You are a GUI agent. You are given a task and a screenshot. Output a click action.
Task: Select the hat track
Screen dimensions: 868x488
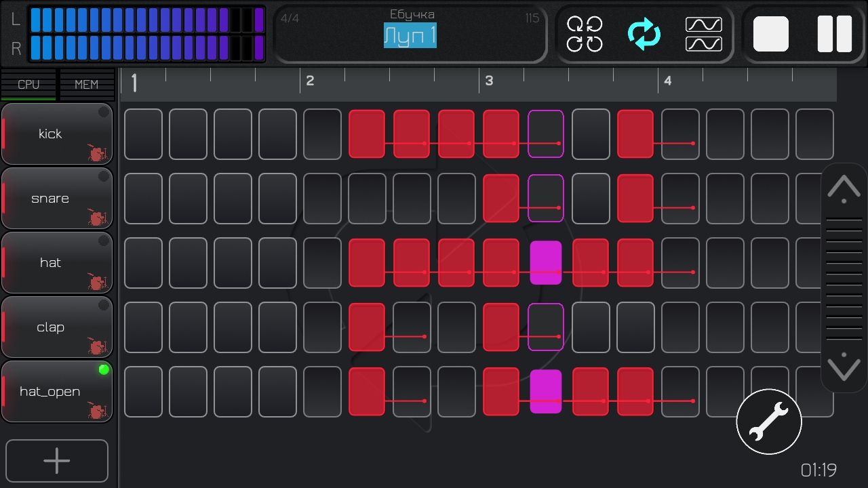coord(57,263)
